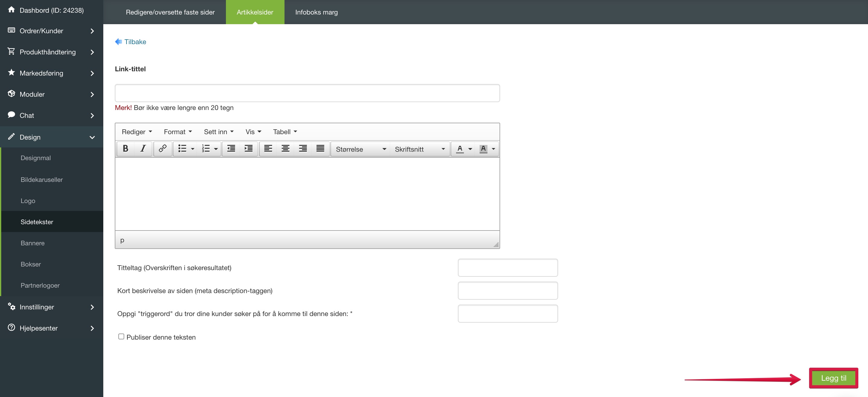Toggle italic formatting in editor
This screenshot has height=397, width=868.
click(x=143, y=149)
